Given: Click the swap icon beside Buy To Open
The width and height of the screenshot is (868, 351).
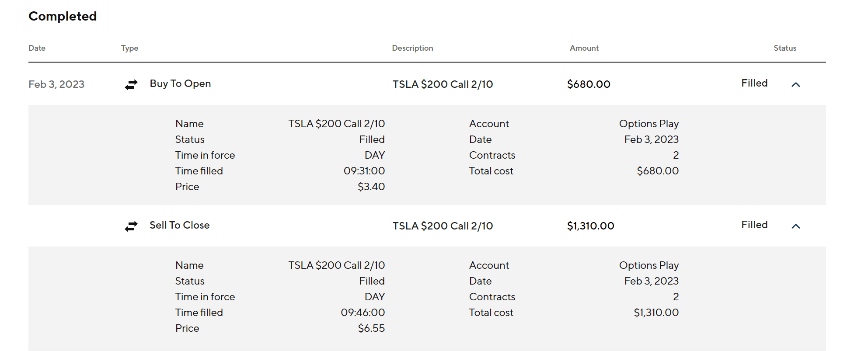Looking at the screenshot, I should pos(131,84).
